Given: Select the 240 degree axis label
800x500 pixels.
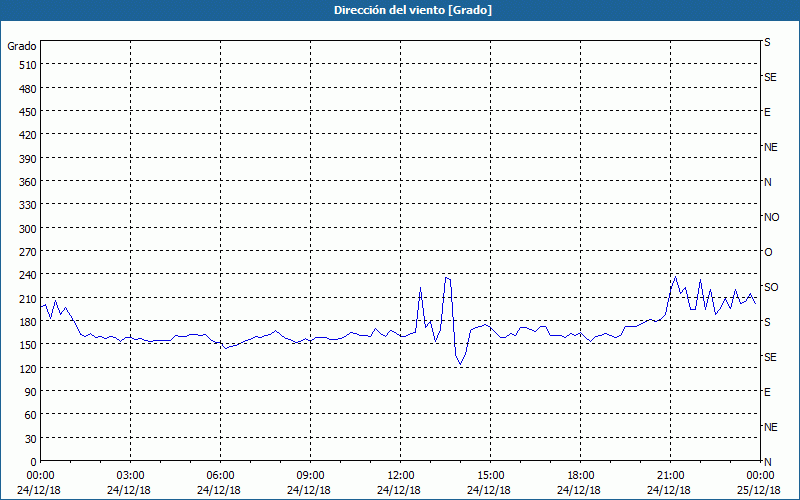Looking at the screenshot, I should pos(29,275).
